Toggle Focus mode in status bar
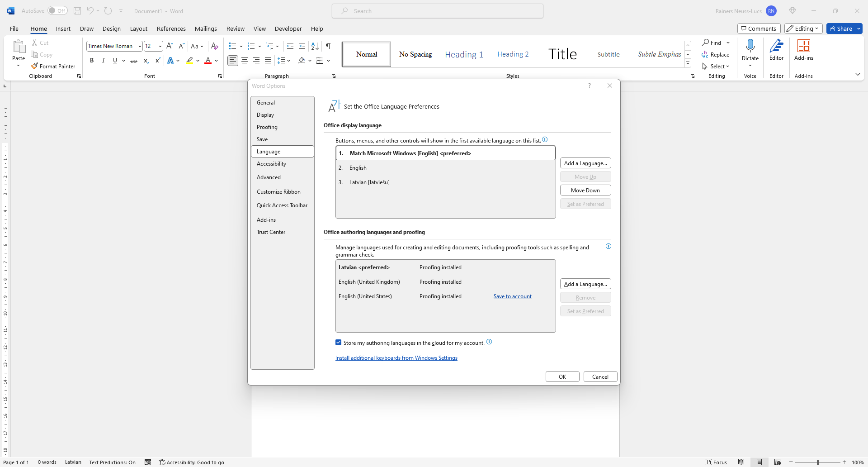Viewport: 868px width, 467px height. click(x=717, y=462)
